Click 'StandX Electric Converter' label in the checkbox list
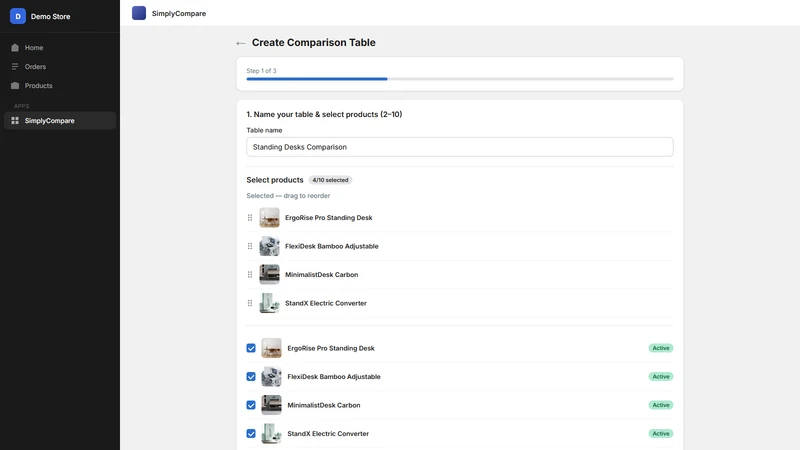 328,434
